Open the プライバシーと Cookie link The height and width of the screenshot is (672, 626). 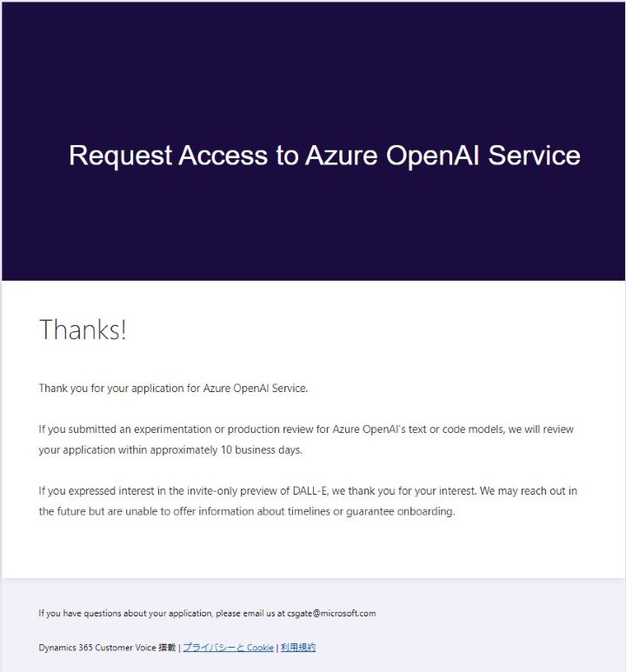tap(228, 648)
